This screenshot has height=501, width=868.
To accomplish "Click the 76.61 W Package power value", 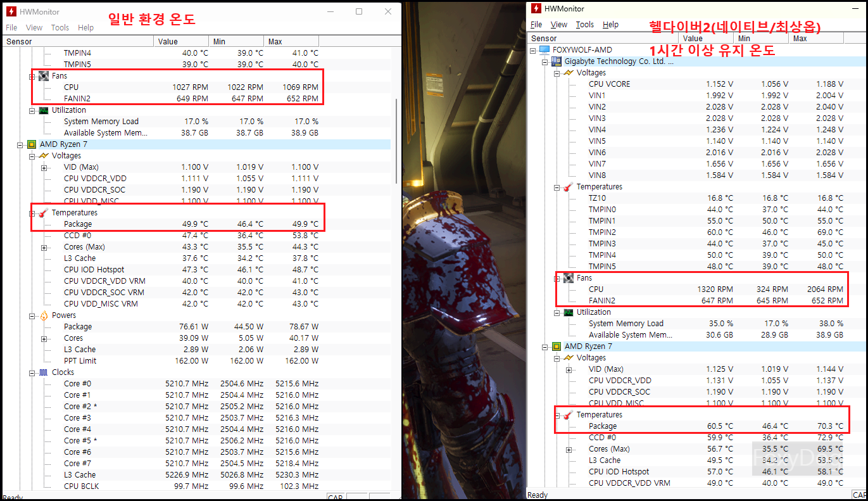I will tap(195, 327).
